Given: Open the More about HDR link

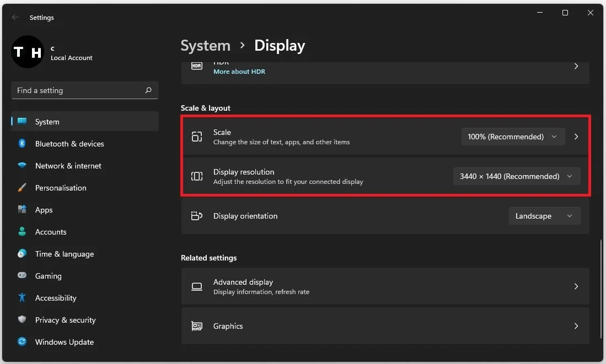Looking at the screenshot, I should pos(239,72).
